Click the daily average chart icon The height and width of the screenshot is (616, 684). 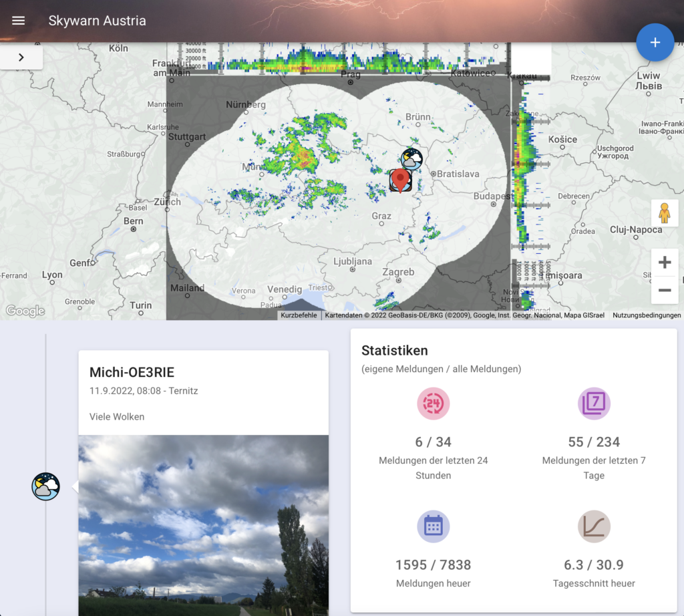click(x=594, y=526)
